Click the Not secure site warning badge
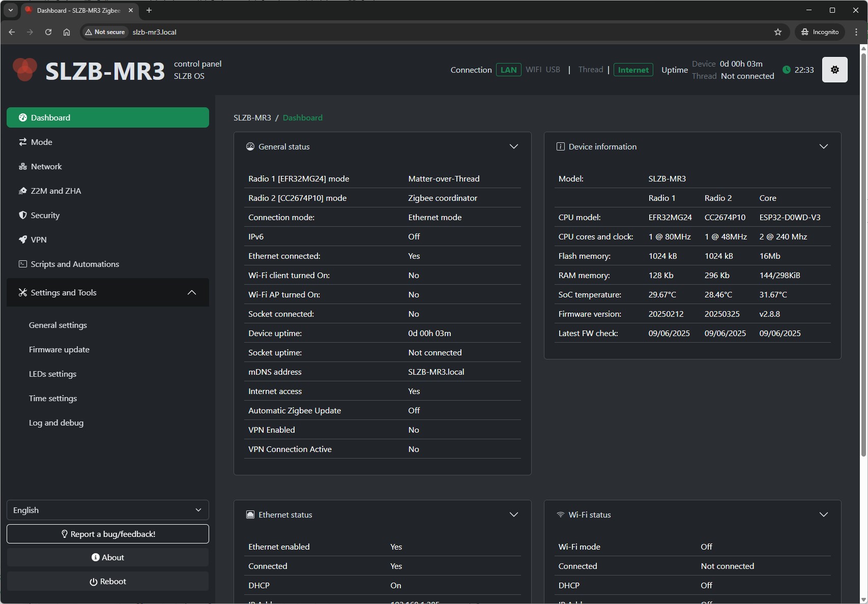The width and height of the screenshot is (868, 604). (105, 32)
